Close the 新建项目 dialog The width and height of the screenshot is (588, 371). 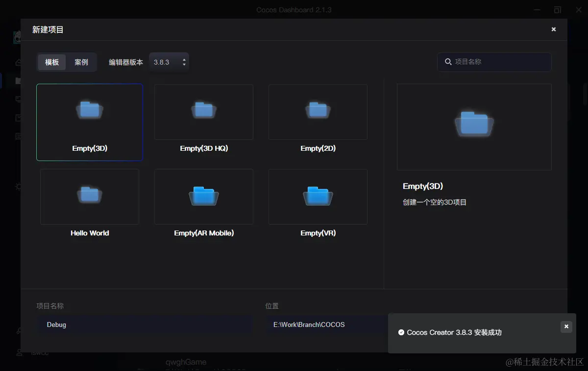(554, 29)
